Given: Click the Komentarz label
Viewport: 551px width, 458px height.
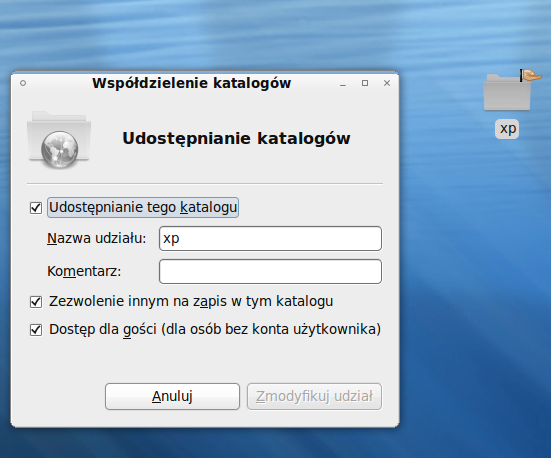Looking at the screenshot, I should coord(84,271).
